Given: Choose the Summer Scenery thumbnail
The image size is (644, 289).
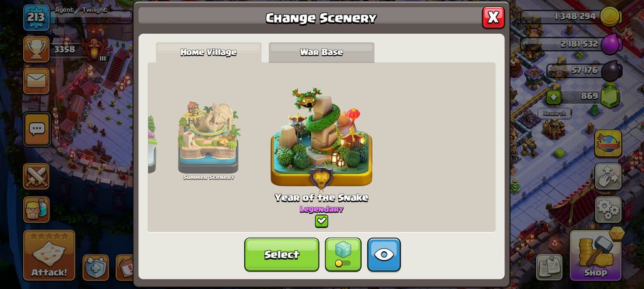Looking at the screenshot, I should point(209,140).
